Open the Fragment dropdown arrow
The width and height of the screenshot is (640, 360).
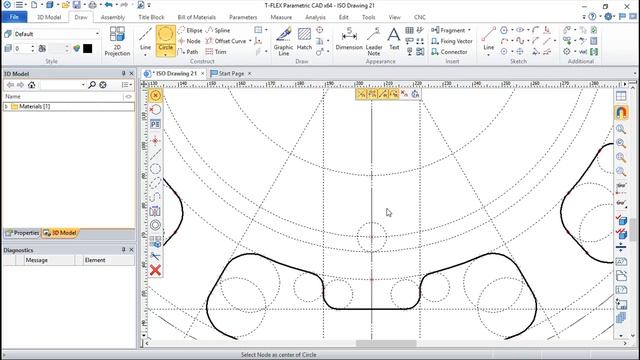tap(469, 30)
